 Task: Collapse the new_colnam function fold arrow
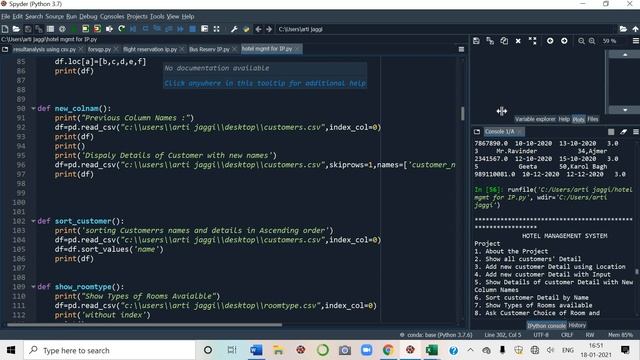click(x=33, y=109)
